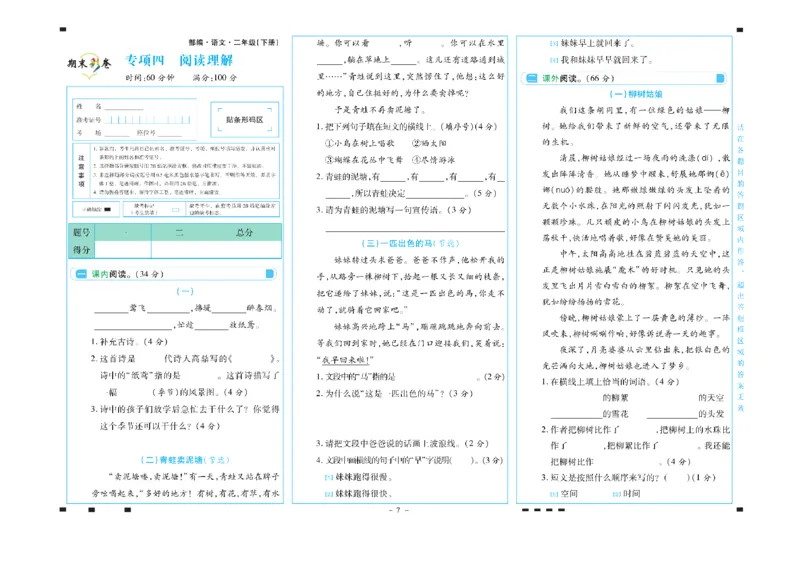Image resolution: width=800 pixels, height=566 pixels.
Task: Click the heading (三)一匹出色的马(节选)
Action: pyautogui.click(x=410, y=243)
